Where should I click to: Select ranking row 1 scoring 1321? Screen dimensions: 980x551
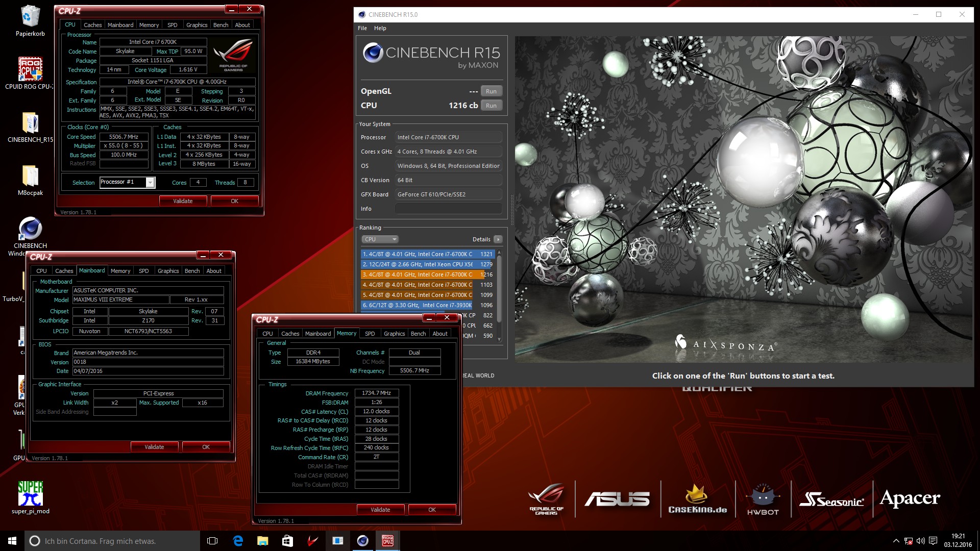428,254
